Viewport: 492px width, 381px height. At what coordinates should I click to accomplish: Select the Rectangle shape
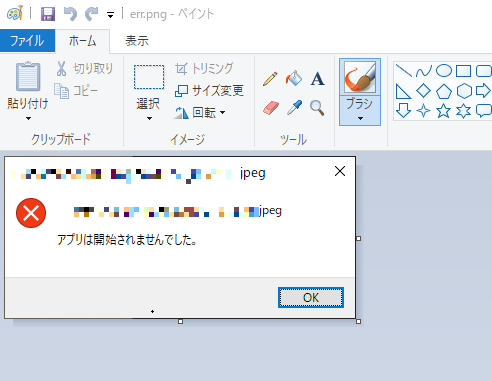[x=463, y=71]
